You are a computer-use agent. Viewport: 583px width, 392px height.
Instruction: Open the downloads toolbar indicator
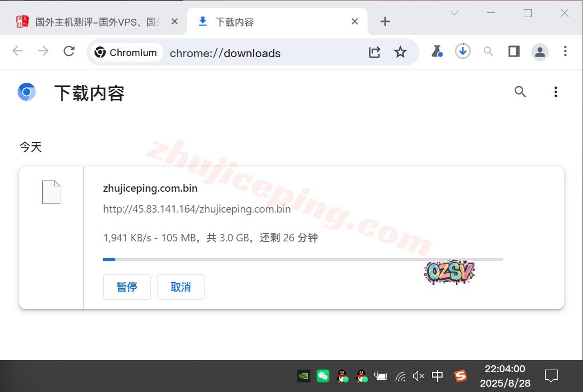tap(463, 51)
